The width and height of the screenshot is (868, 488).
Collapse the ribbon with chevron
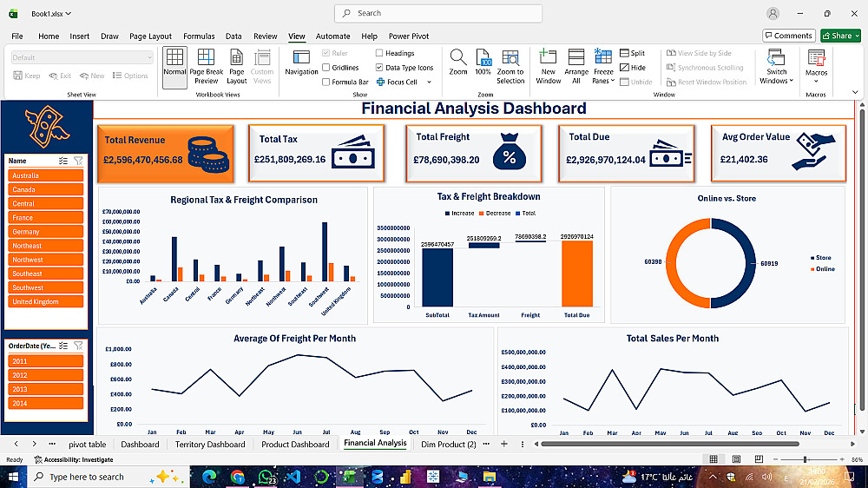pyautogui.click(x=855, y=93)
